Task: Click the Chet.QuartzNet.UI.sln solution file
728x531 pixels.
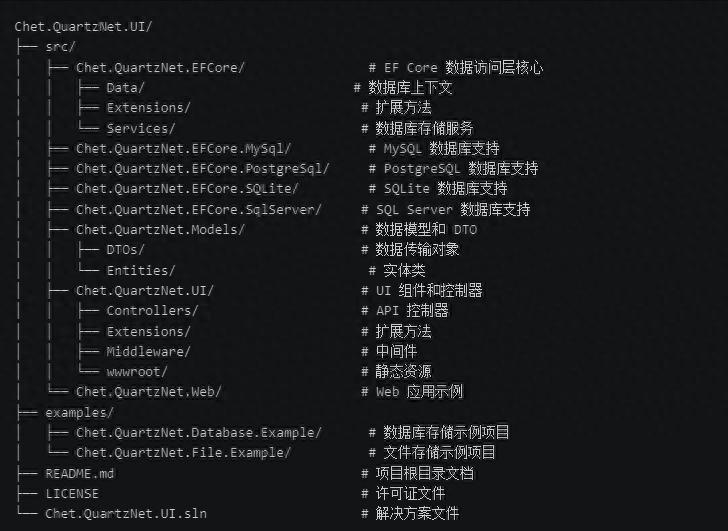Action: tap(125, 513)
